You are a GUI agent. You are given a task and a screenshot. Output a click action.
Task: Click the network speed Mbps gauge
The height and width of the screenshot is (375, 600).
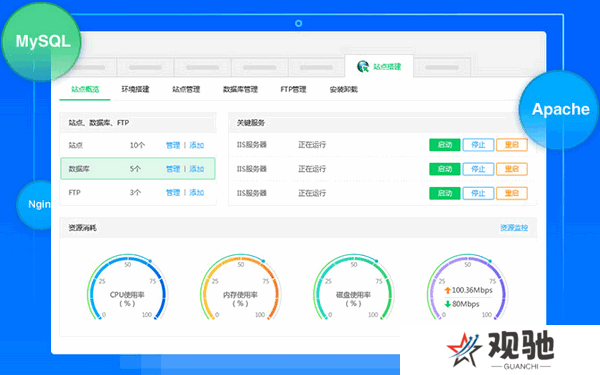click(x=467, y=288)
